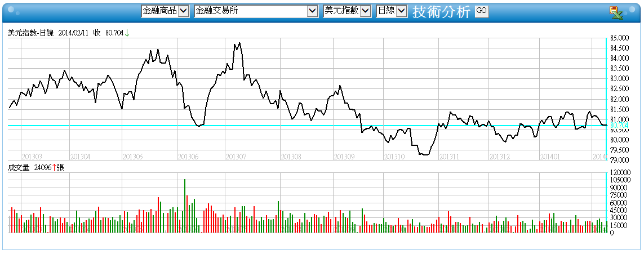
Task: Click the 技術分析 heading text
Action: click(441, 12)
